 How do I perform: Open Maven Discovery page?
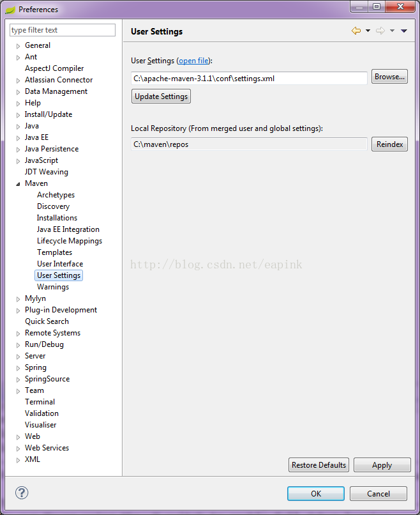pyautogui.click(x=53, y=206)
